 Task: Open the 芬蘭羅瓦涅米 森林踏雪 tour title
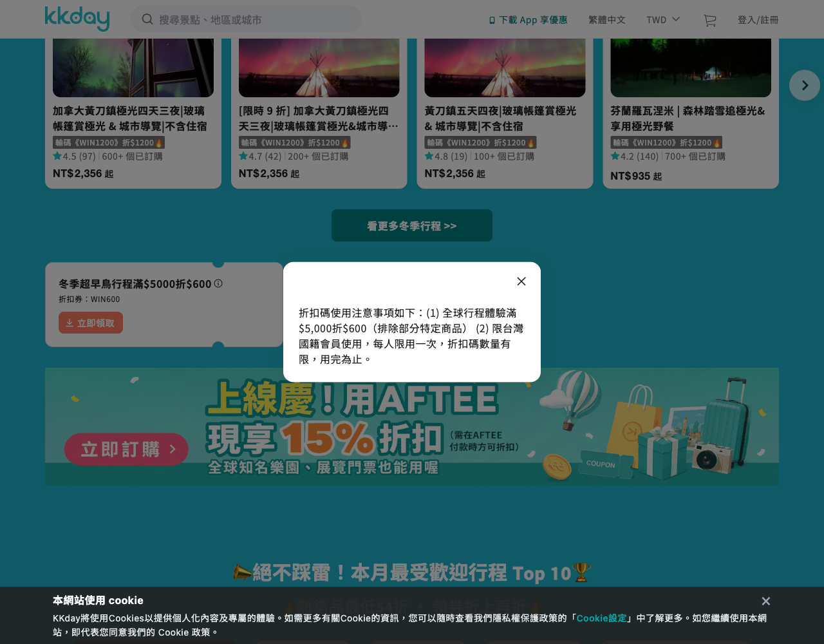tap(688, 118)
